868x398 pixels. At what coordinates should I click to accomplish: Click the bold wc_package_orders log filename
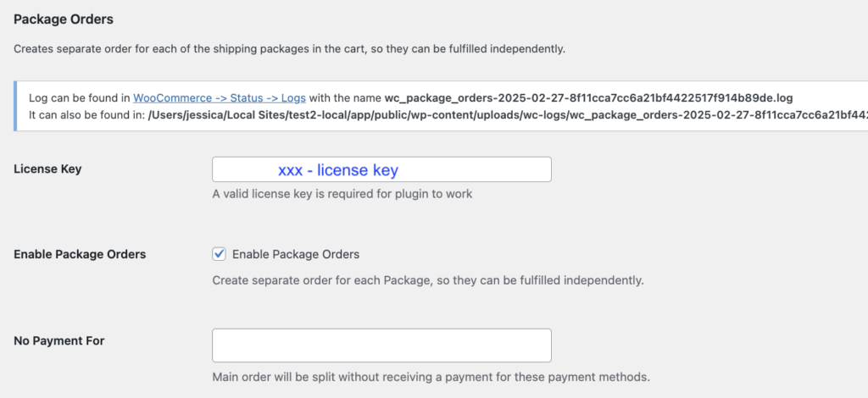click(x=588, y=97)
